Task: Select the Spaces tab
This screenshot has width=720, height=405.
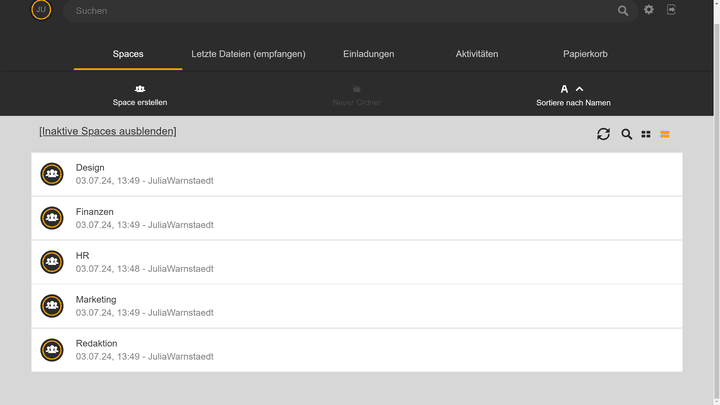Action: pos(128,54)
